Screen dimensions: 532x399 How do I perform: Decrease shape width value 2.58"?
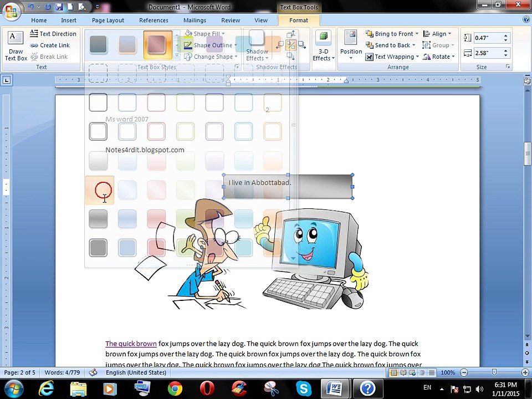click(x=506, y=55)
